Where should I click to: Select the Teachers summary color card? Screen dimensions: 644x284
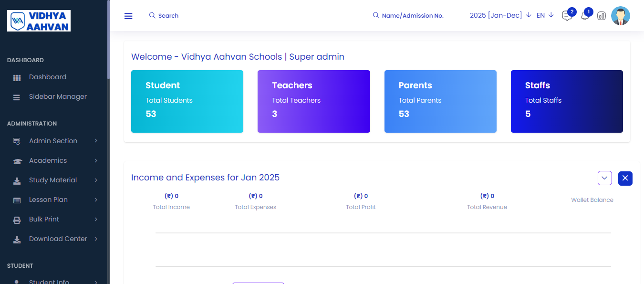pos(313,101)
